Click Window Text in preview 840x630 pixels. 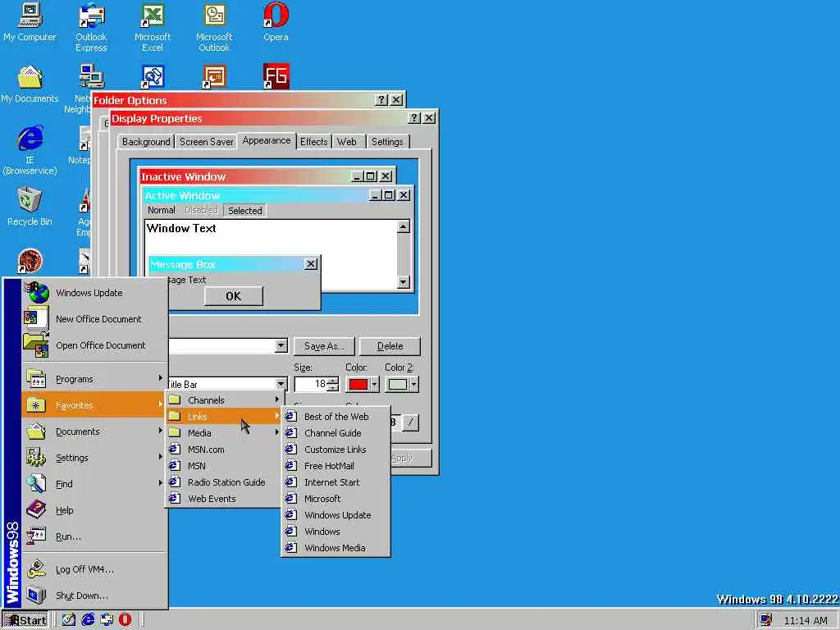[x=181, y=228]
